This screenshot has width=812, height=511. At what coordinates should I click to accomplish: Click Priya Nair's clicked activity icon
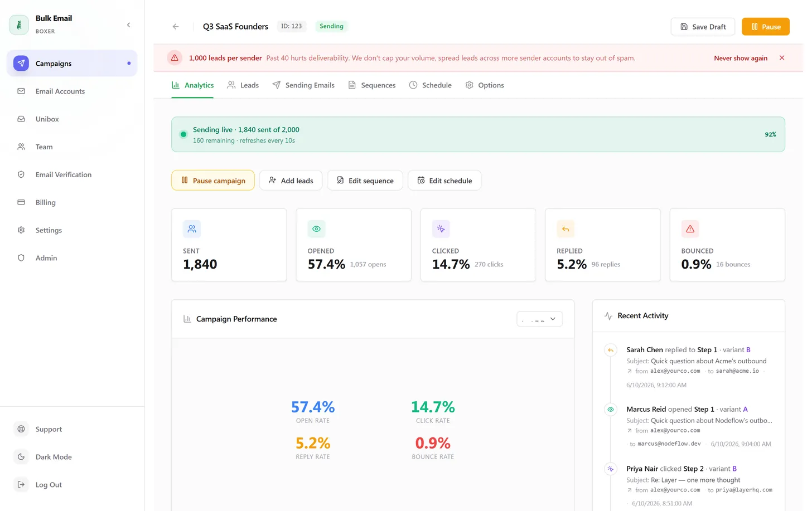point(611,469)
